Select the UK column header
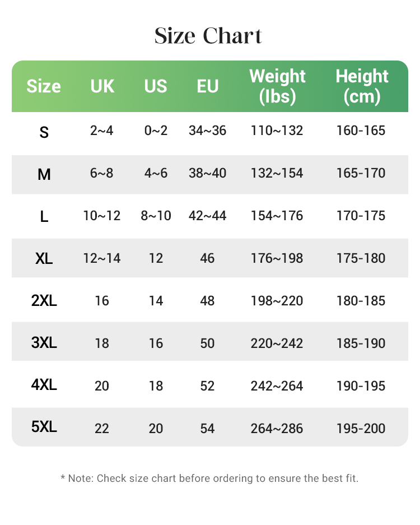420x525 pixels. tap(102, 86)
